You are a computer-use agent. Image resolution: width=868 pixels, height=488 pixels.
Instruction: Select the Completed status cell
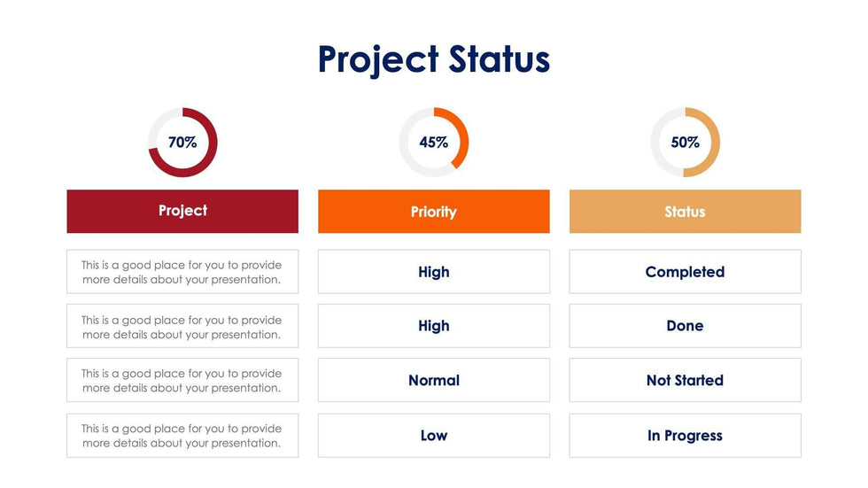686,272
